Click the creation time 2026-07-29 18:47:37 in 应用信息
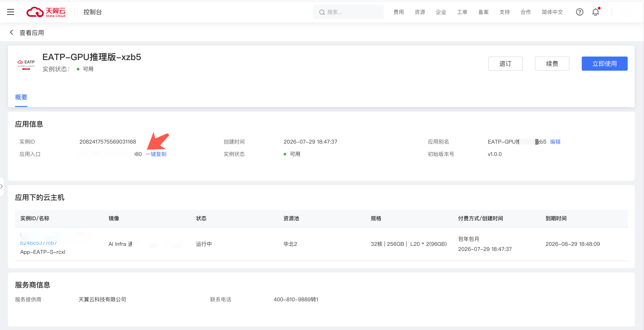The width and height of the screenshot is (644, 330). [310, 142]
